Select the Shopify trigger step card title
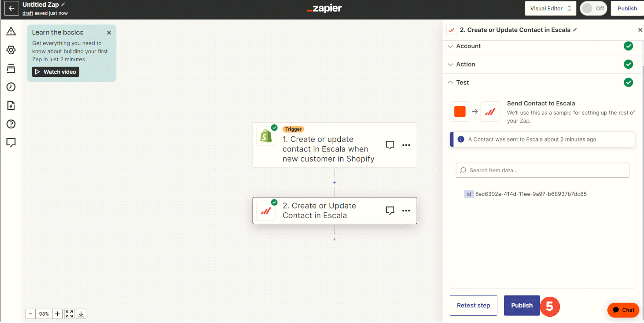Image resolution: width=644 pixels, height=323 pixels. (x=328, y=149)
